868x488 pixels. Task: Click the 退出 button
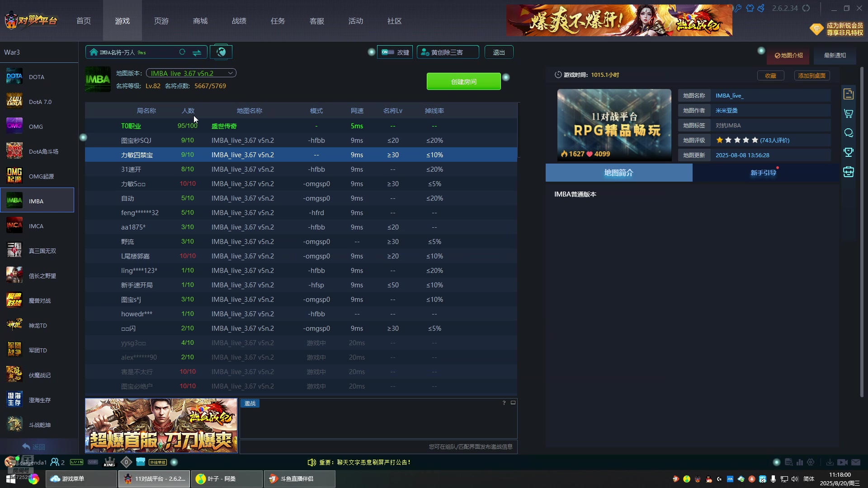click(499, 52)
